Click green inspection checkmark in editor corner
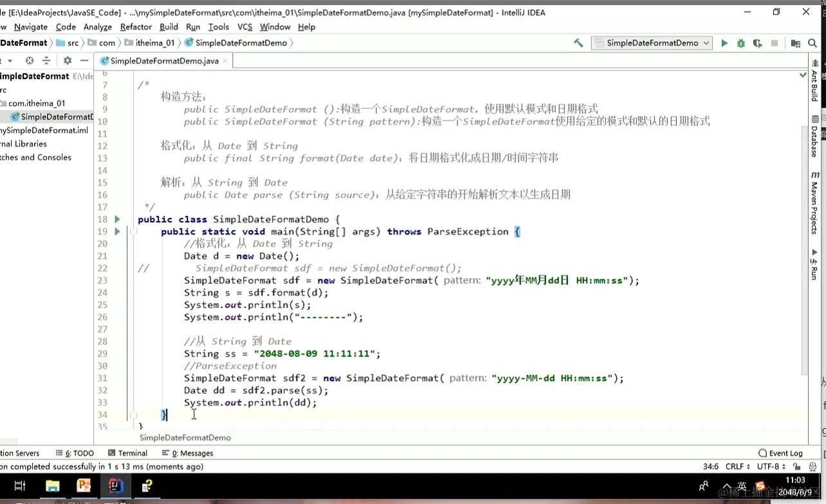826x504 pixels. [803, 75]
